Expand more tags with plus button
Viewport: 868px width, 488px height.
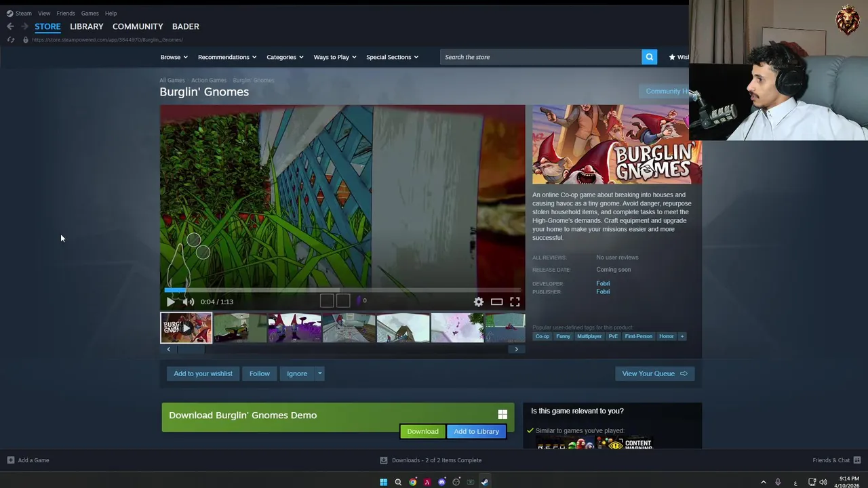(682, 336)
